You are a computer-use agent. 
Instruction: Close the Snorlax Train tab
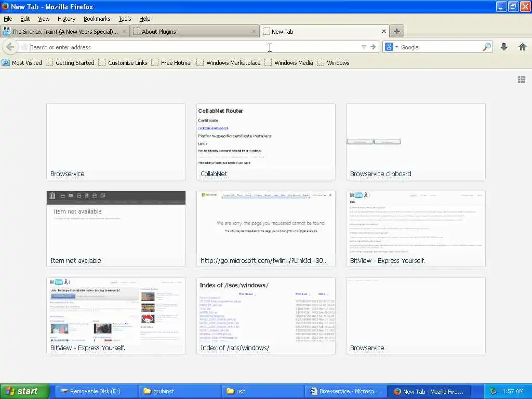pos(124,31)
